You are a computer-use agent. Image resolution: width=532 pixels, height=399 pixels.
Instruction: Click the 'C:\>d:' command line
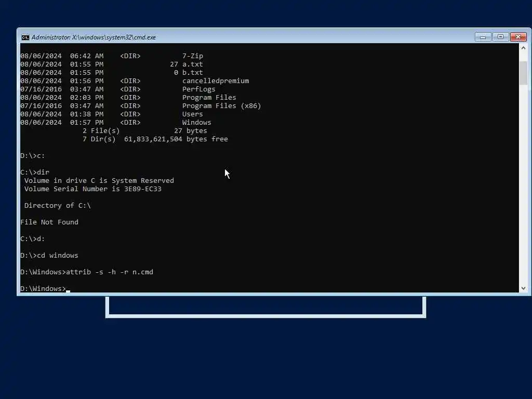click(33, 239)
